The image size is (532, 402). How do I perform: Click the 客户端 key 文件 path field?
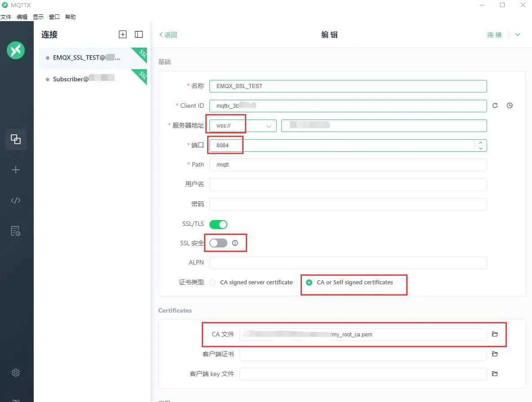point(363,374)
